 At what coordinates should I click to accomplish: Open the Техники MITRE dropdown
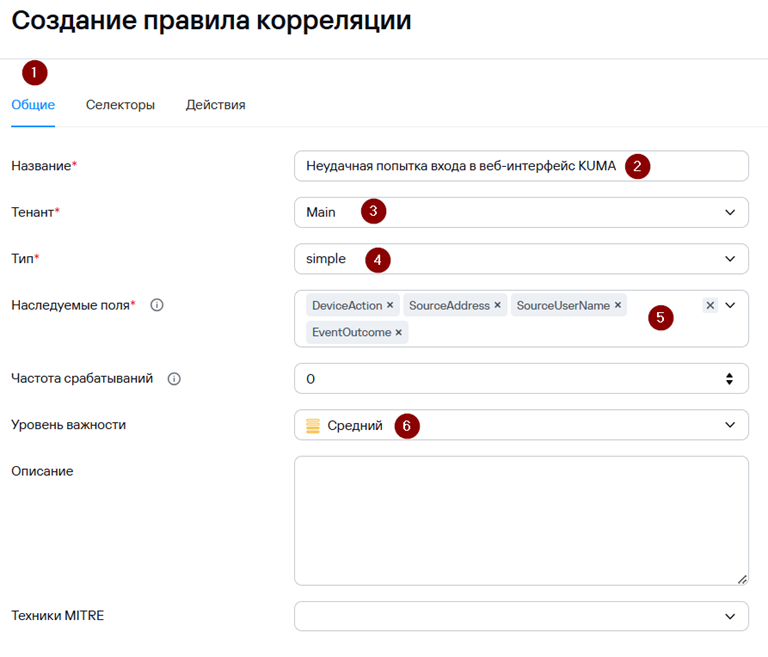(x=521, y=616)
